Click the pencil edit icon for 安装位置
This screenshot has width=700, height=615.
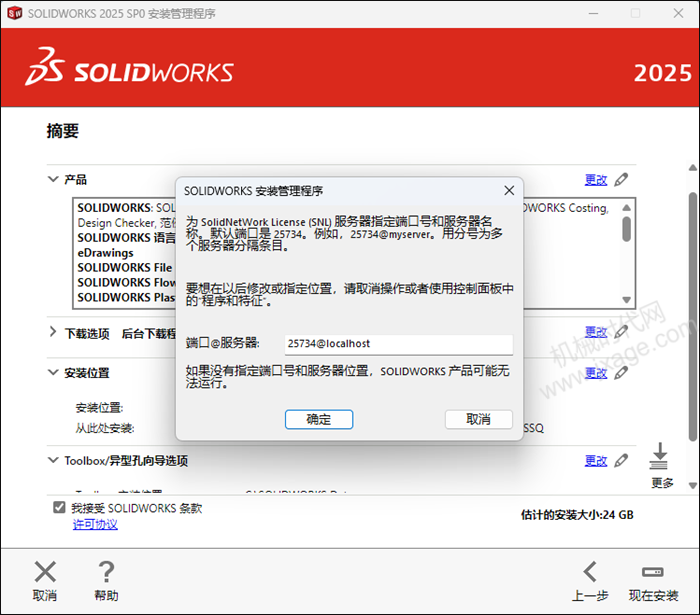point(621,373)
